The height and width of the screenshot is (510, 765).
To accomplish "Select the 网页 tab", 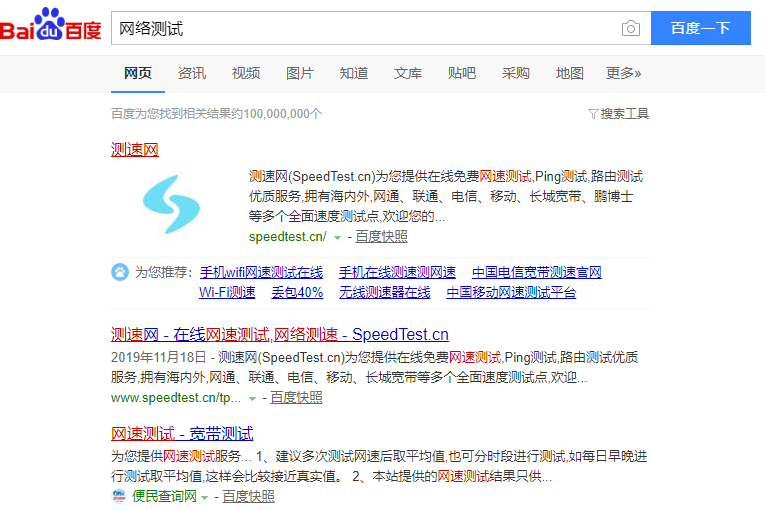I will coord(138,73).
